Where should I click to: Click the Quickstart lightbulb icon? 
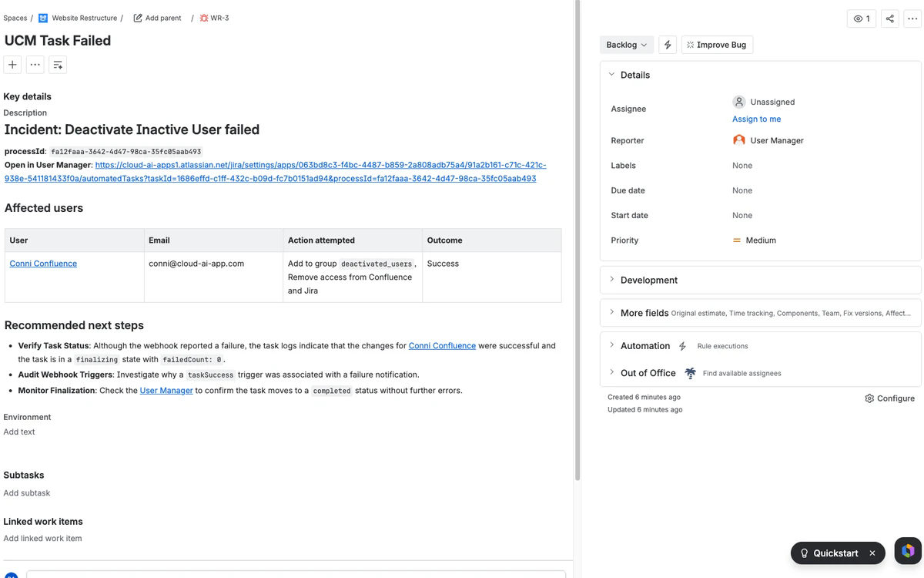coord(804,553)
